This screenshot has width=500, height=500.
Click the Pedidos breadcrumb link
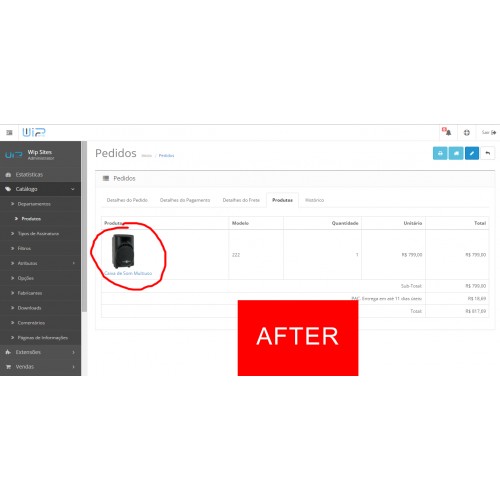(166, 156)
